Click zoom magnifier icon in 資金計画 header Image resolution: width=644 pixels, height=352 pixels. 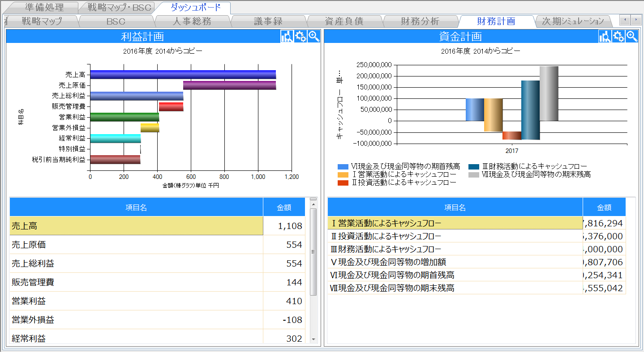(632, 37)
